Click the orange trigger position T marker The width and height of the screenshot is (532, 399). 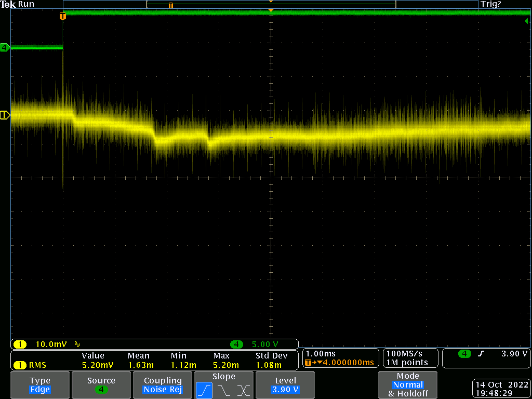pyautogui.click(x=63, y=17)
